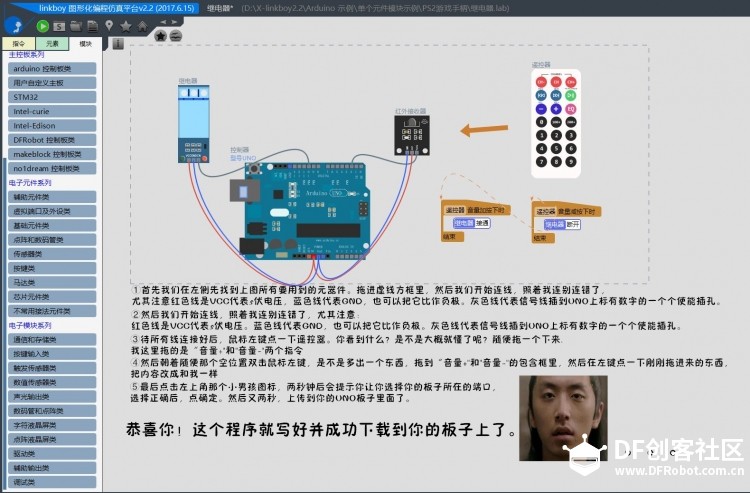Screen dimensions: 750x493
Task: Open the 调试类 category
Action: 52,482
